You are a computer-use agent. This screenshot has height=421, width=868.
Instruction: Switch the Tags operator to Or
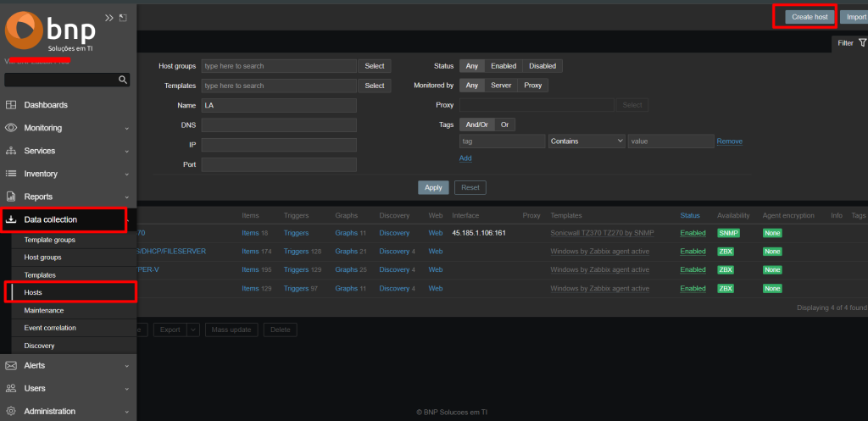tap(504, 125)
